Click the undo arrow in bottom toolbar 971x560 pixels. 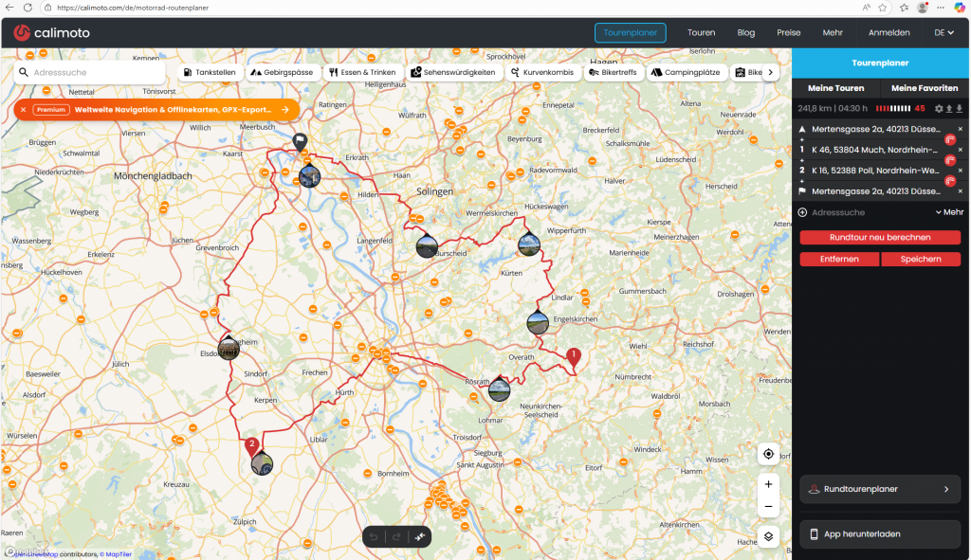tap(375, 537)
